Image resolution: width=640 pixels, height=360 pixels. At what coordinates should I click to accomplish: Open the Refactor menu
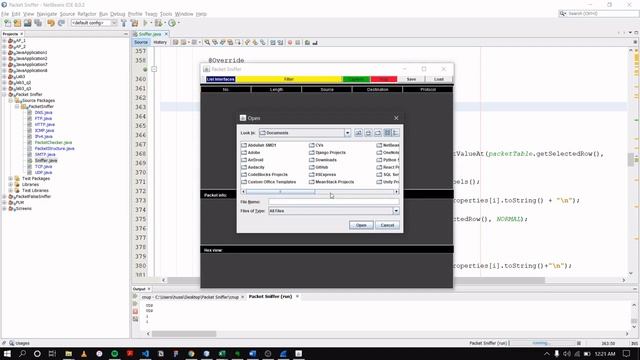point(87,14)
